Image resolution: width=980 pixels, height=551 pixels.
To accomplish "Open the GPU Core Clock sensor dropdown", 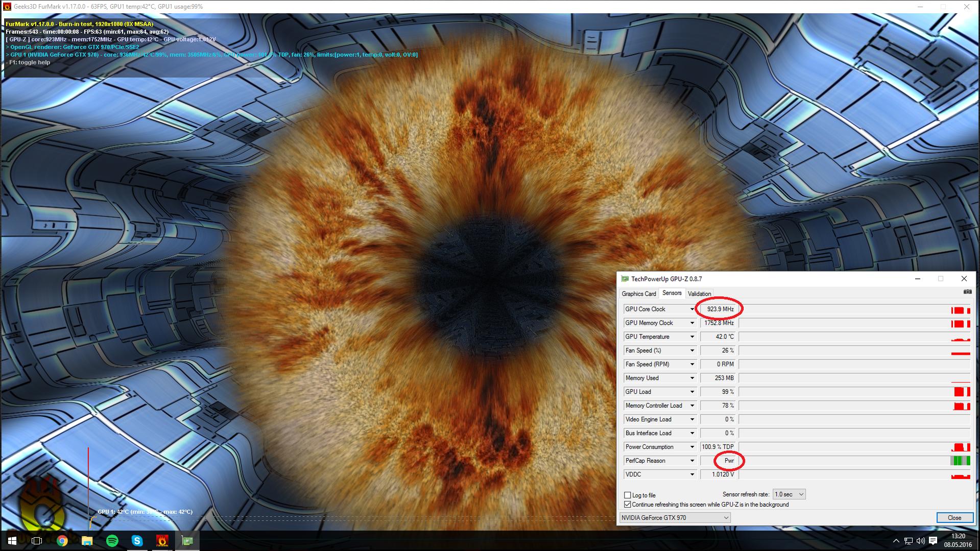I will click(692, 309).
